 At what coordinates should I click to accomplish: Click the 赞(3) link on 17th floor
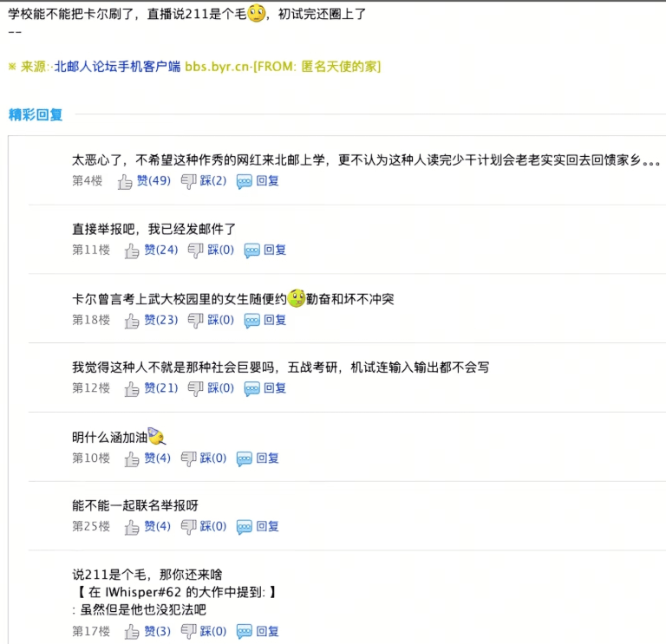click(157, 631)
